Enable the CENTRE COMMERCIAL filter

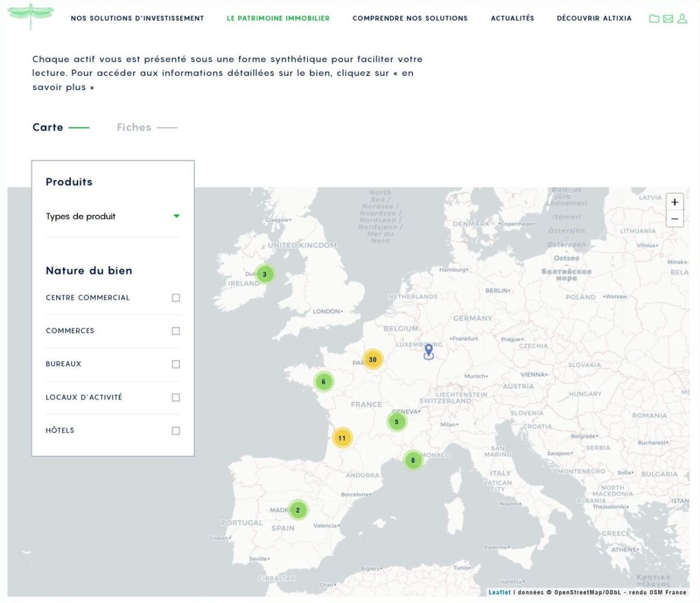(175, 298)
